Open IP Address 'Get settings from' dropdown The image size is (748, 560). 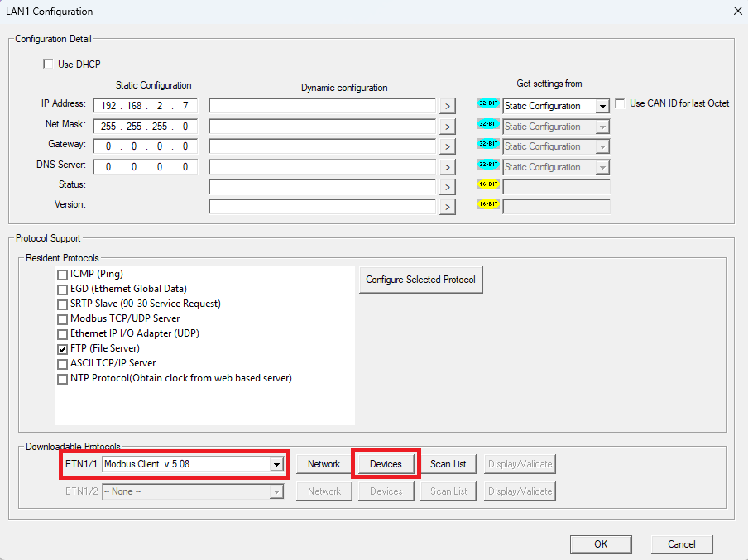click(602, 106)
